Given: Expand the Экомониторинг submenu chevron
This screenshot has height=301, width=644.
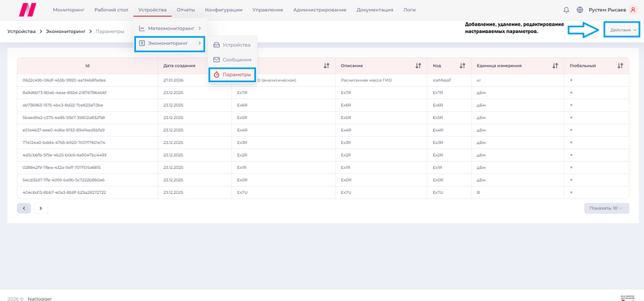Looking at the screenshot, I should [199, 43].
